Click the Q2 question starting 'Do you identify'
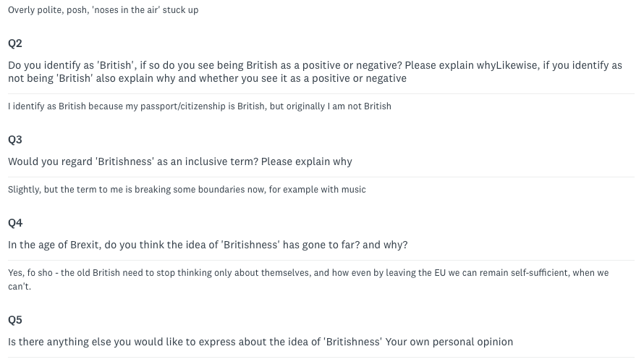Image resolution: width=644 pixels, height=362 pixels. tap(315, 72)
